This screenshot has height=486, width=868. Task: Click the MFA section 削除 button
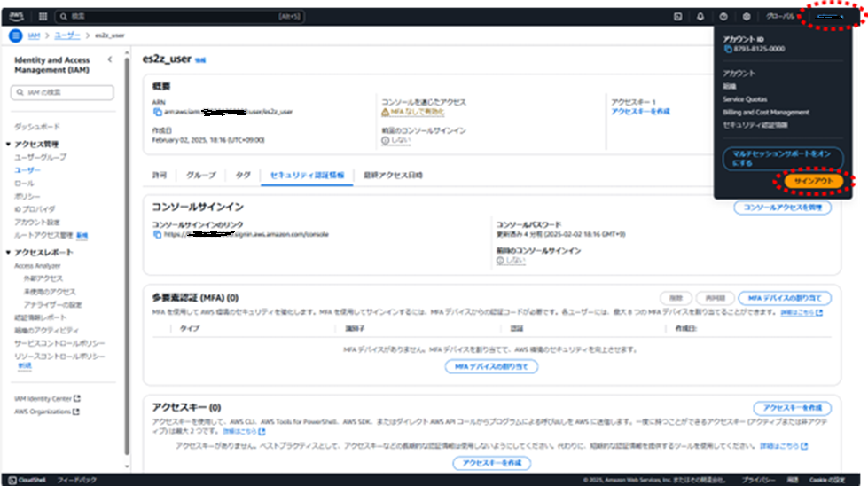coord(676,298)
